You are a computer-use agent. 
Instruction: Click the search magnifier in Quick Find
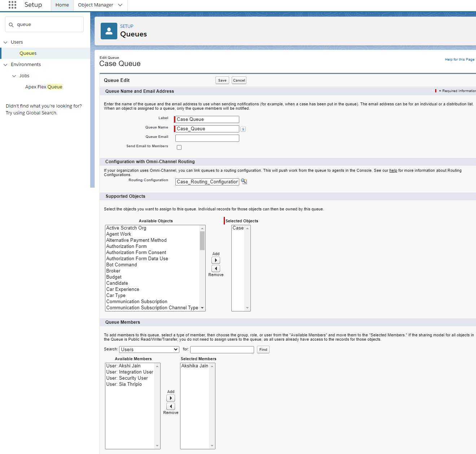pos(11,25)
